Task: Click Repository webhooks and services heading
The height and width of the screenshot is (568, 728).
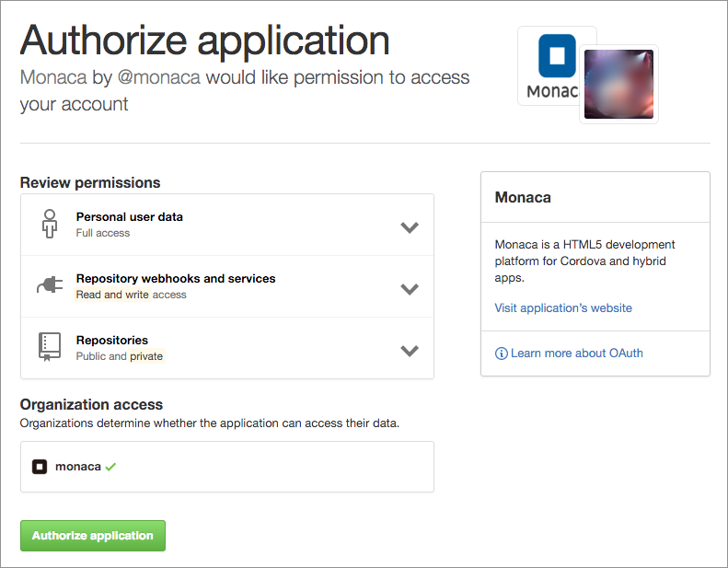Action: click(176, 278)
